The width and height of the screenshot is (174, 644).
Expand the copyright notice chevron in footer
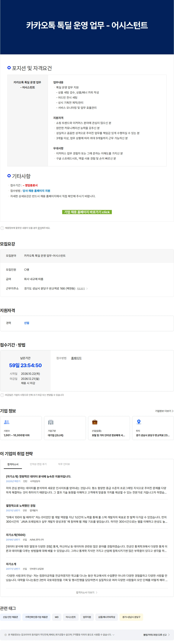pyautogui.click(x=113, y=635)
